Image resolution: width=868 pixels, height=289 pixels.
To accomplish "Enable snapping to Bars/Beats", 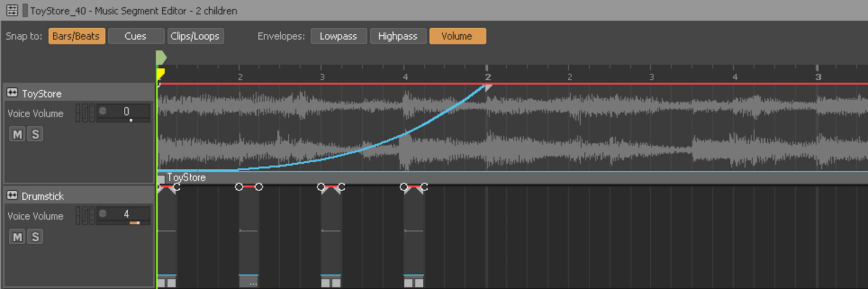I will pyautogui.click(x=76, y=36).
